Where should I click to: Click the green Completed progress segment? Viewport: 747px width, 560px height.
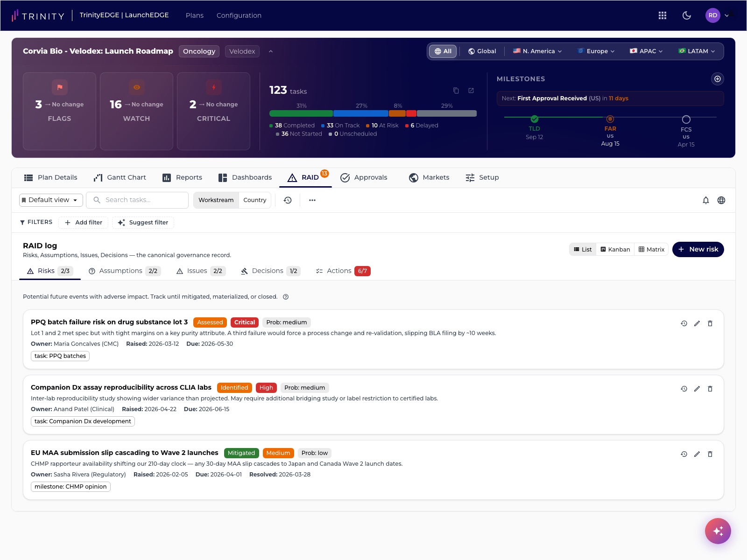pyautogui.click(x=301, y=113)
